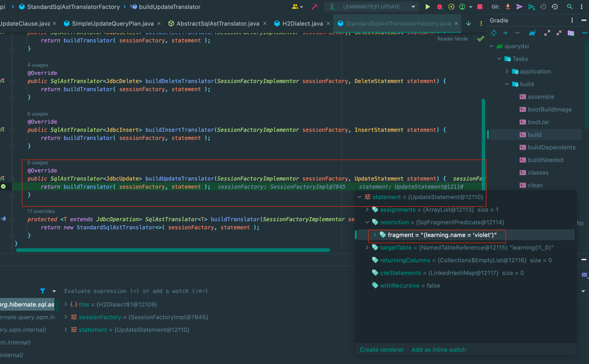Click the Gradle folder toolbar icon
This screenshot has height=364, width=589.
[571, 33]
